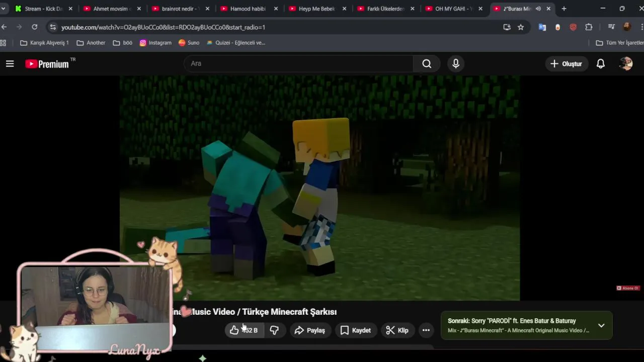Open the Extensions puzzle menu
Image resolution: width=644 pixels, height=362 pixels.
point(589,27)
